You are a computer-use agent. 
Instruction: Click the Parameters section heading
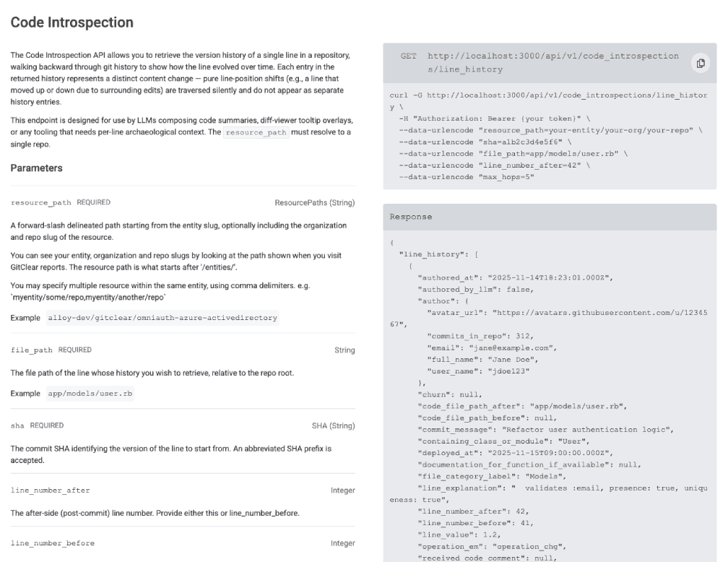coord(36,168)
